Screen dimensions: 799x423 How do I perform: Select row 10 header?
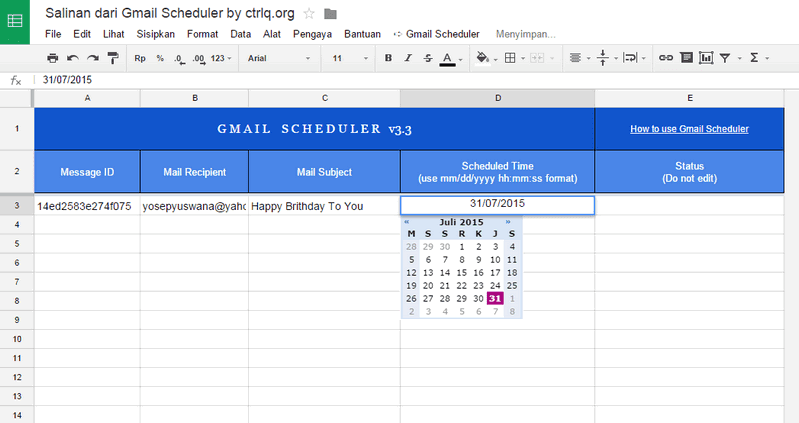17,339
